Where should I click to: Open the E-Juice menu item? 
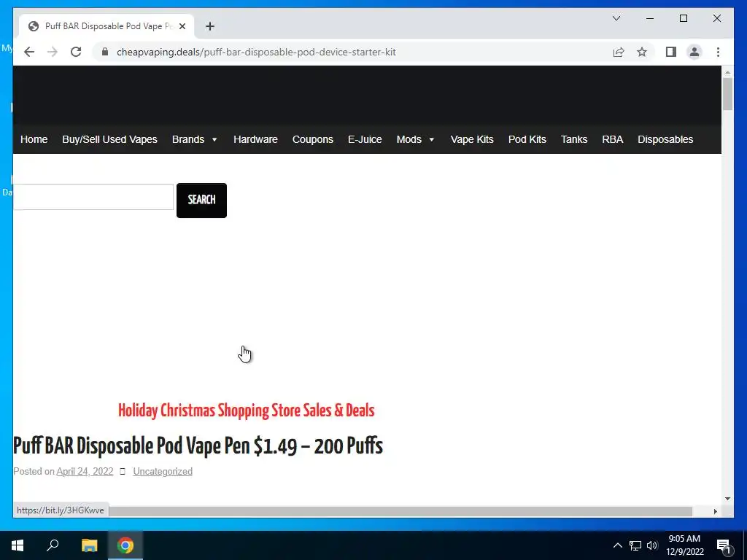[x=365, y=139]
